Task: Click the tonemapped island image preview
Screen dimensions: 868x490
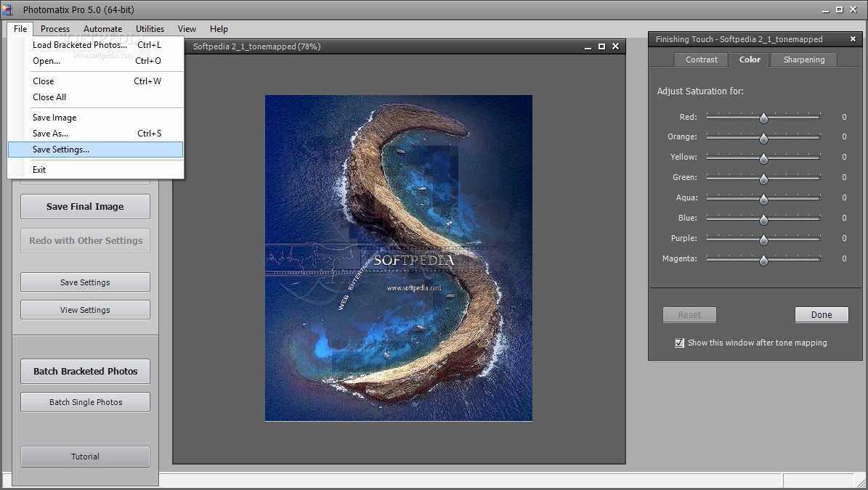Action: pos(399,258)
